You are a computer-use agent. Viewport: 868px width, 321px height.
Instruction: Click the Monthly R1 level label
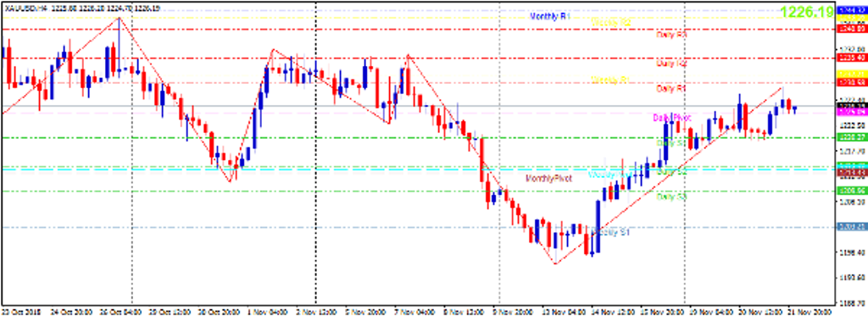point(549,17)
